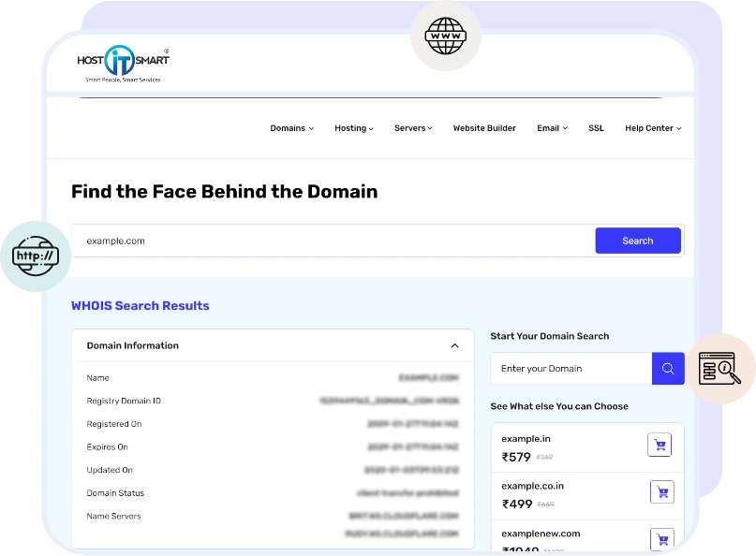This screenshot has width=756, height=556.
Task: Click the Domain Information title
Action: pos(133,345)
